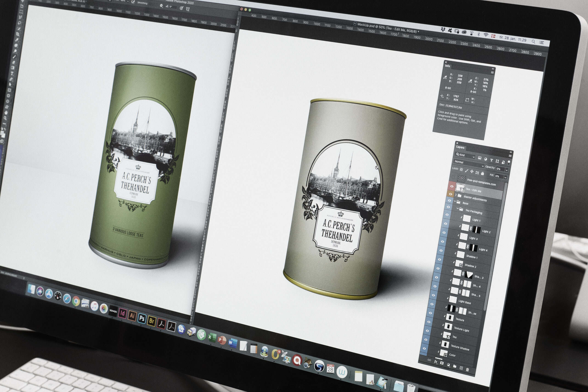Click Lock position icon
588x392 pixels.
(x=472, y=171)
